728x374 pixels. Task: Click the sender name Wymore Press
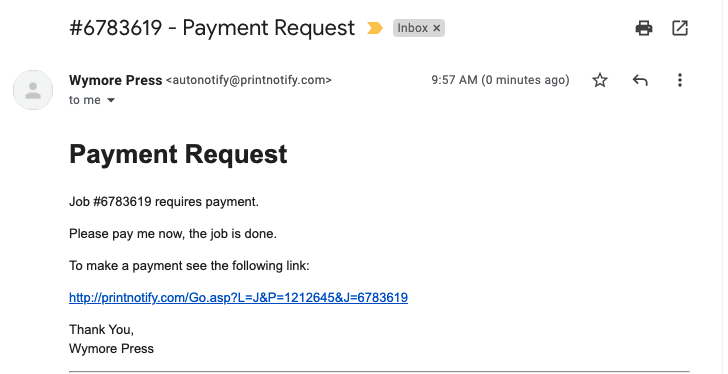click(x=116, y=80)
